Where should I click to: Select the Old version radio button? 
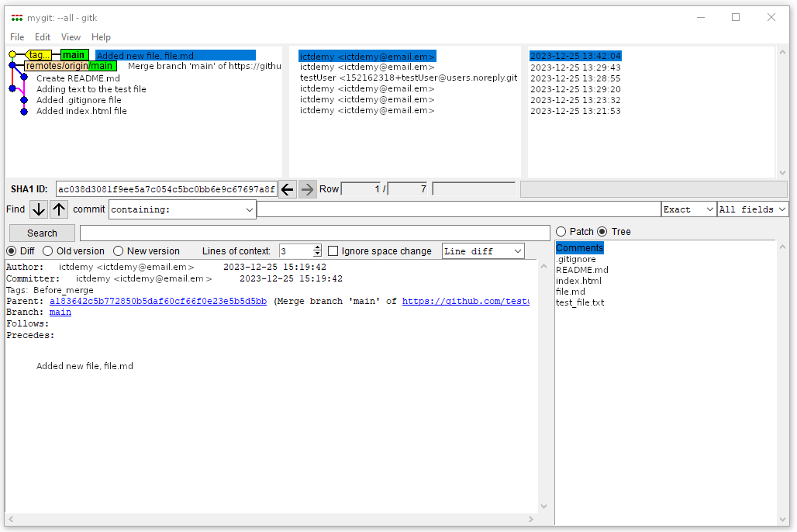pyautogui.click(x=48, y=251)
